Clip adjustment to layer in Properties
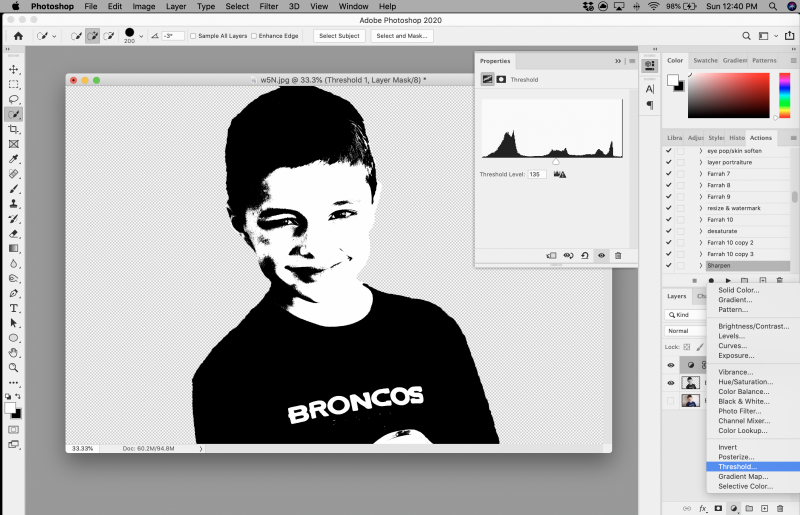Screen dimensions: 800x515 [x=552, y=255]
